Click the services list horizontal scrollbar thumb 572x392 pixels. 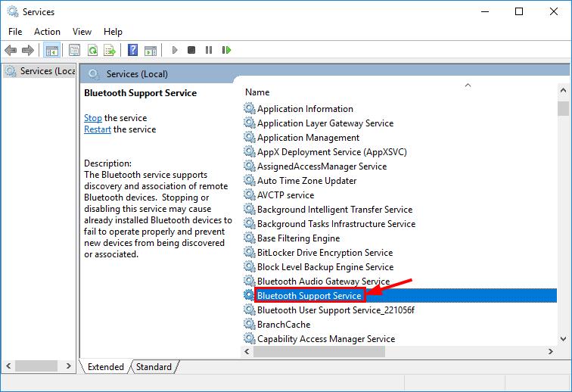(x=319, y=351)
